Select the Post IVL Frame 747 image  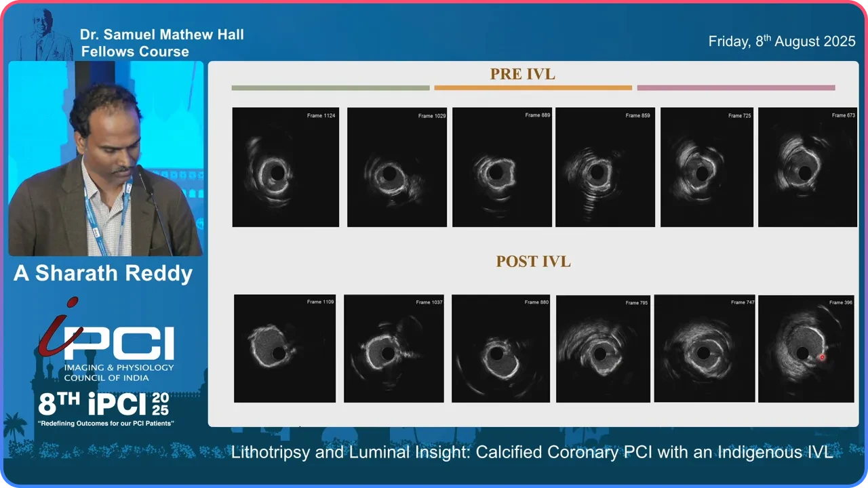pyautogui.click(x=705, y=348)
